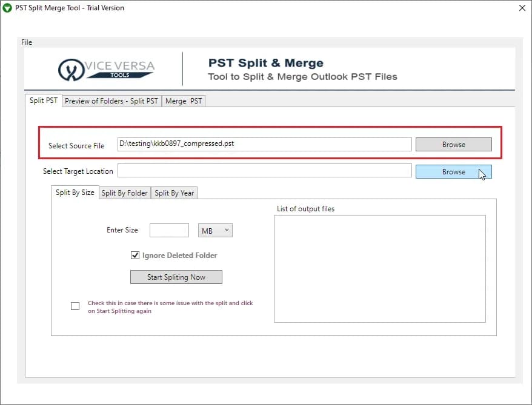Select the Split By Year tab

174,193
